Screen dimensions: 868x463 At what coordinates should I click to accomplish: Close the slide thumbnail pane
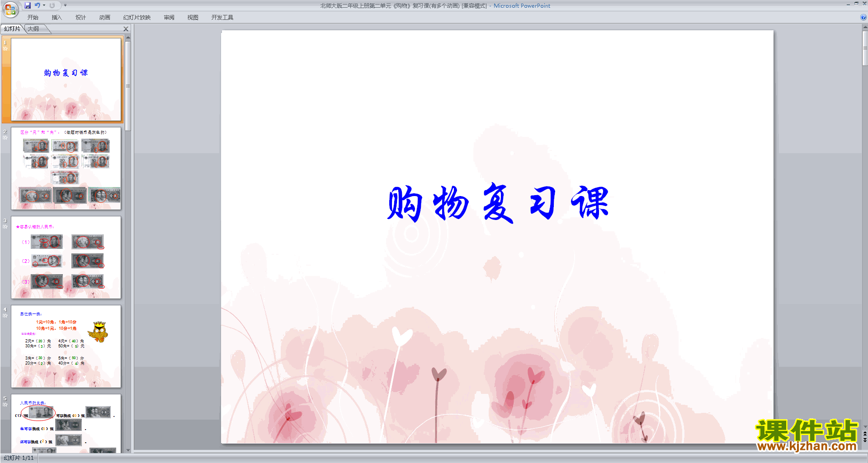pyautogui.click(x=126, y=29)
